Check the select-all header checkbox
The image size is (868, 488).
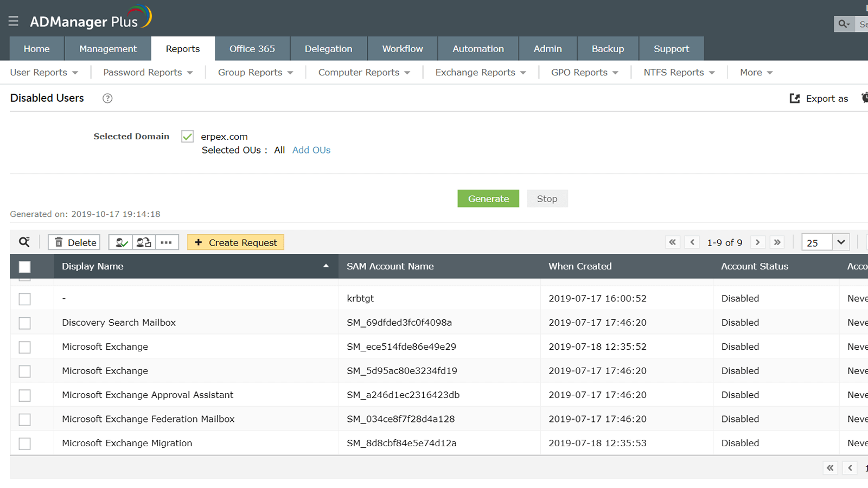[25, 267]
